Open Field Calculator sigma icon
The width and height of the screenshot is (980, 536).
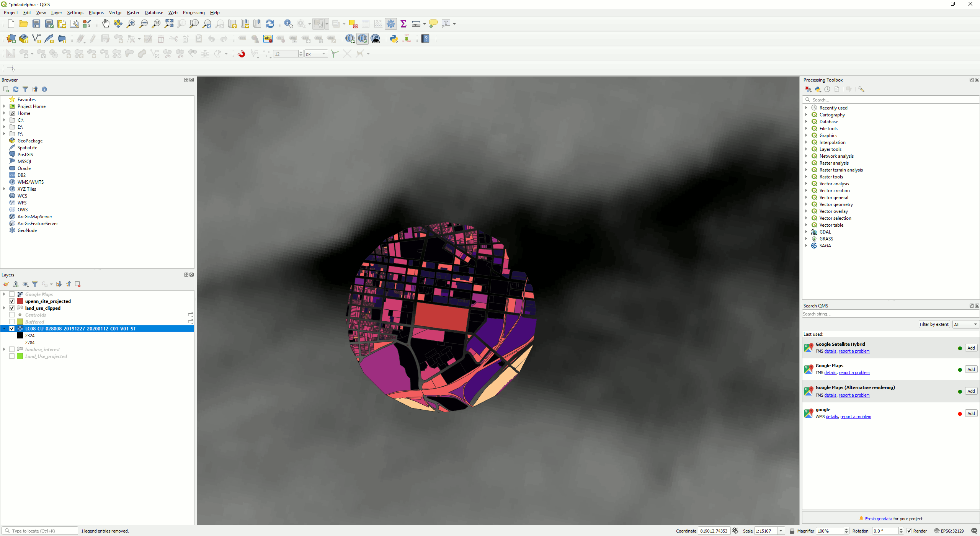click(403, 24)
